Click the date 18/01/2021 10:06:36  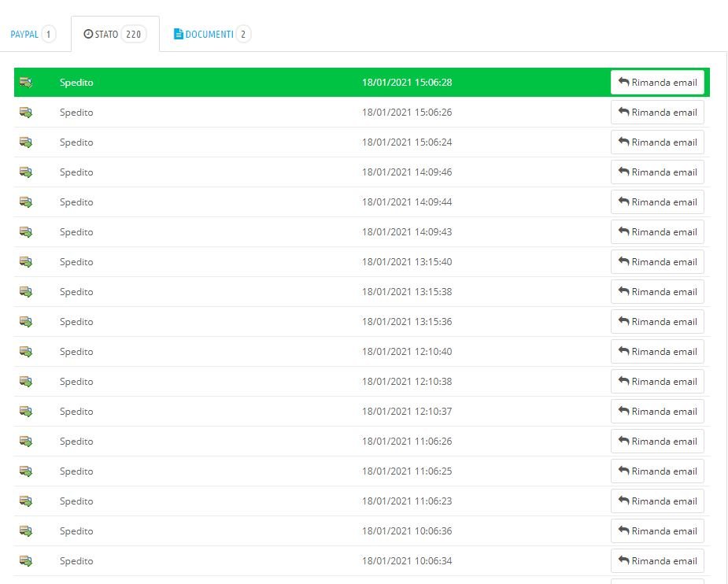click(x=407, y=531)
